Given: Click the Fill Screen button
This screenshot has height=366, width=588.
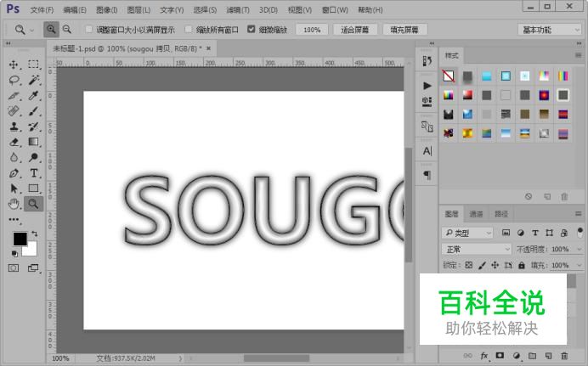Looking at the screenshot, I should tap(404, 30).
